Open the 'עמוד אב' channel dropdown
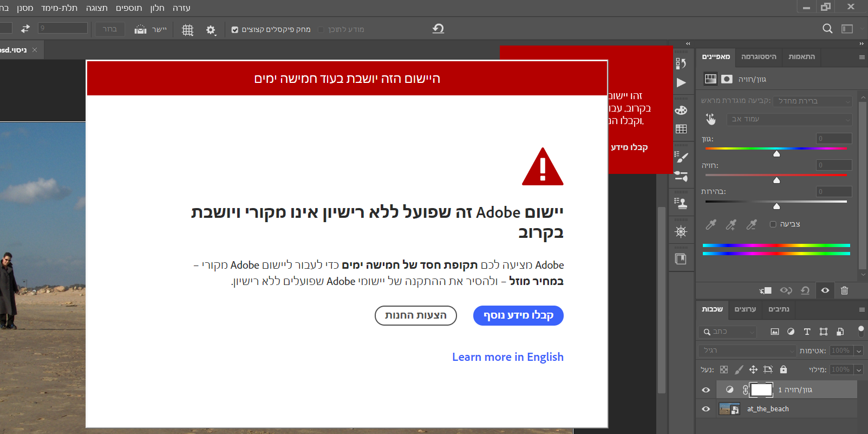The width and height of the screenshot is (868, 434). pyautogui.click(x=789, y=119)
